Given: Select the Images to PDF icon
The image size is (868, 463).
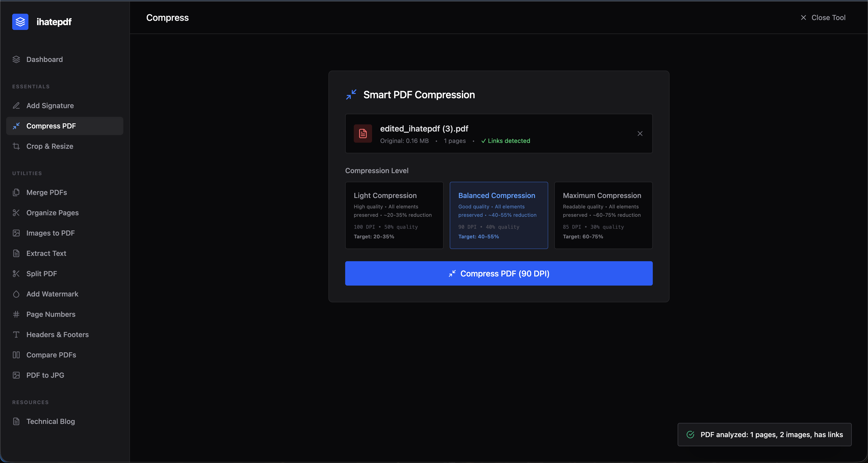Looking at the screenshot, I should [x=16, y=233].
